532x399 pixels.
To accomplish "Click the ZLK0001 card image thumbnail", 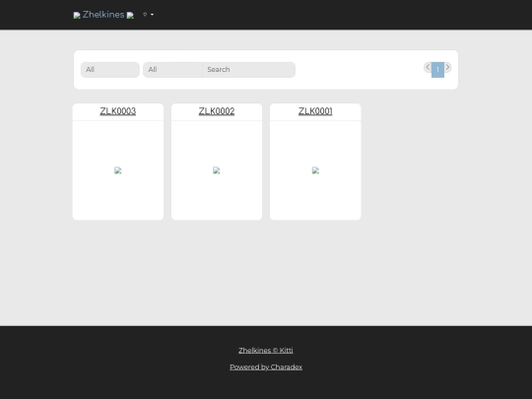I will click(x=315, y=170).
